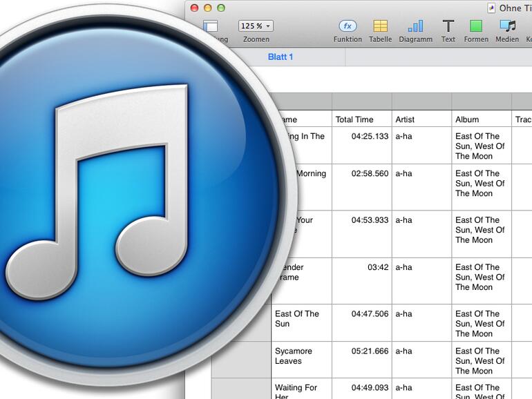Open the Diagramm chart tool
This screenshot has width=532, height=399.
click(415, 26)
